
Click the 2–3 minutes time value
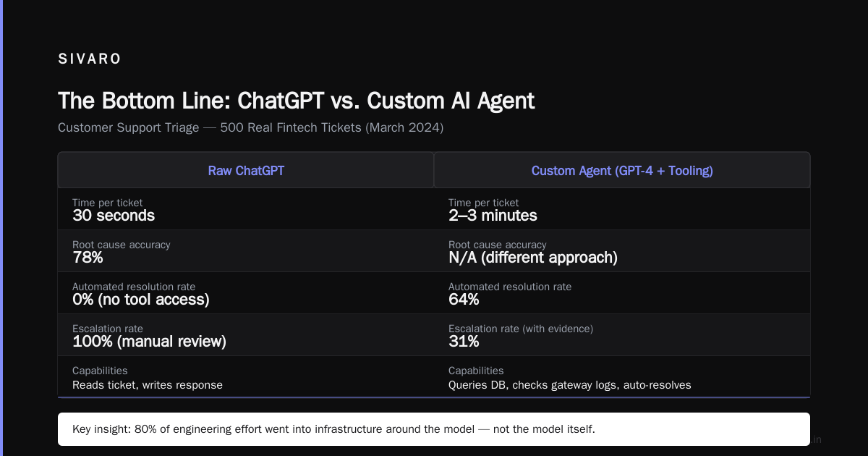click(493, 216)
